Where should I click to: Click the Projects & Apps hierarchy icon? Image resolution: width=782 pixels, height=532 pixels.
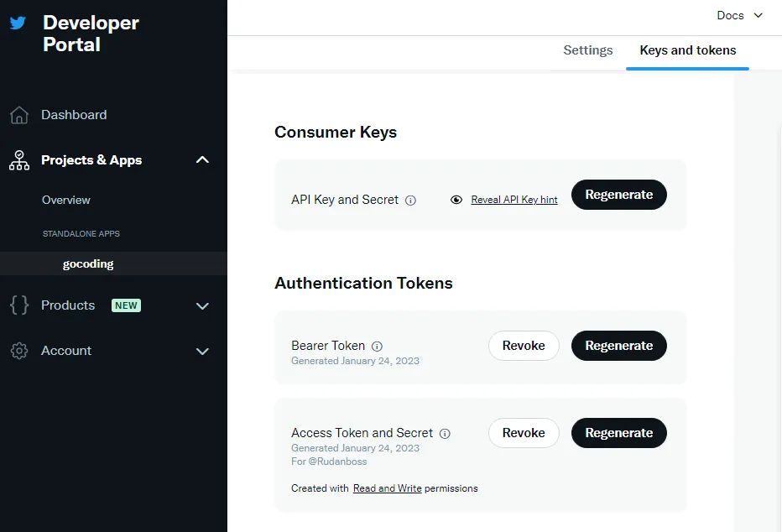click(x=18, y=160)
